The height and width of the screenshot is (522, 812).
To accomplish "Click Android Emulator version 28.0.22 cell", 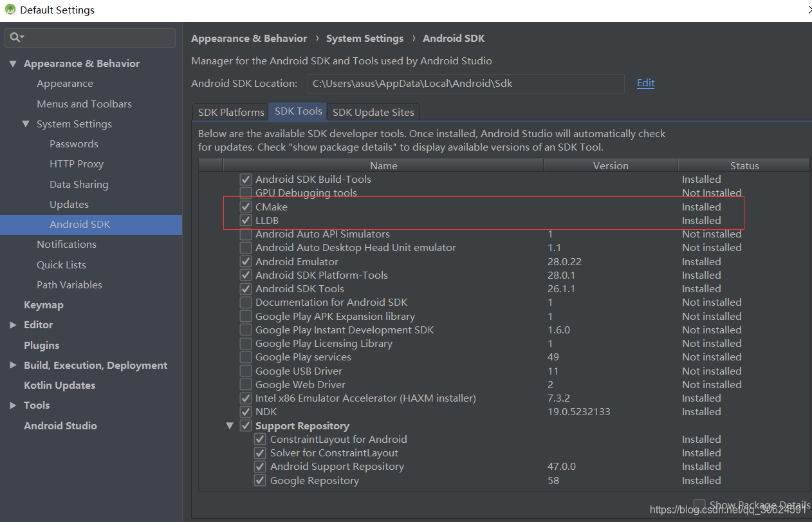I will (564, 262).
